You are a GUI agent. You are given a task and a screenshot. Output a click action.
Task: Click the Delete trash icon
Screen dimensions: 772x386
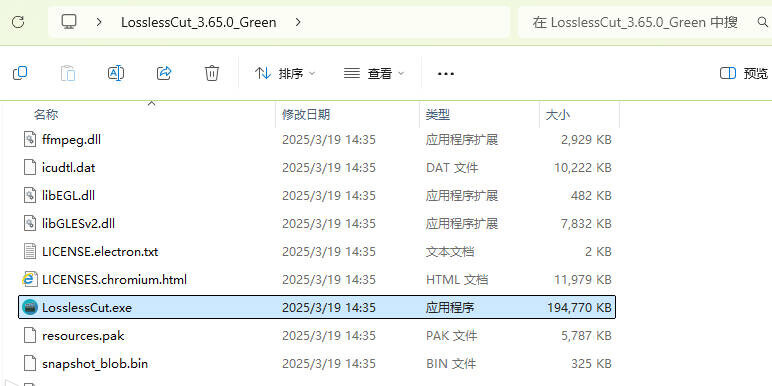point(212,73)
